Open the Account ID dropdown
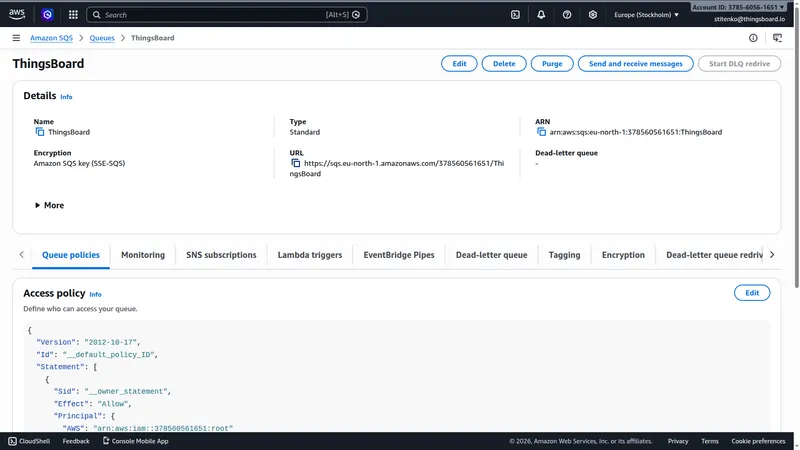 (738, 7)
